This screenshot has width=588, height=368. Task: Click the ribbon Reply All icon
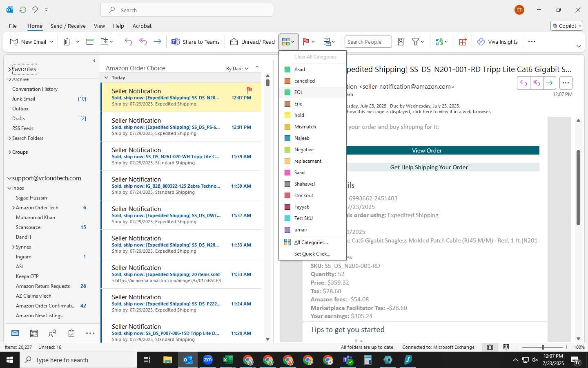click(143, 42)
